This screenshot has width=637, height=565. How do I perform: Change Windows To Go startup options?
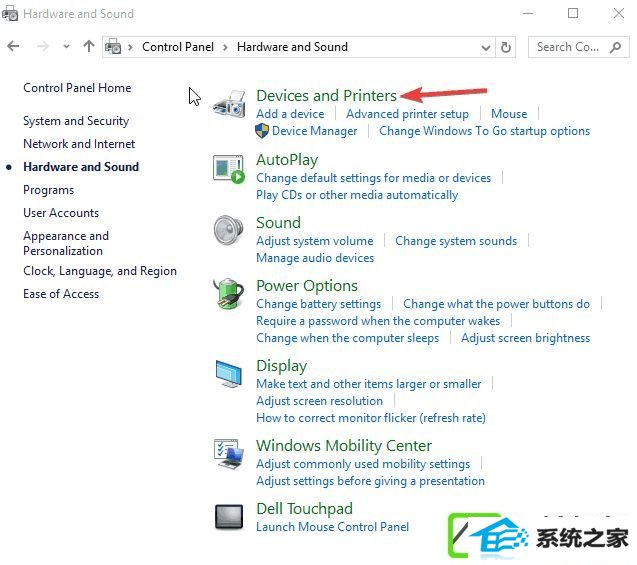[484, 131]
